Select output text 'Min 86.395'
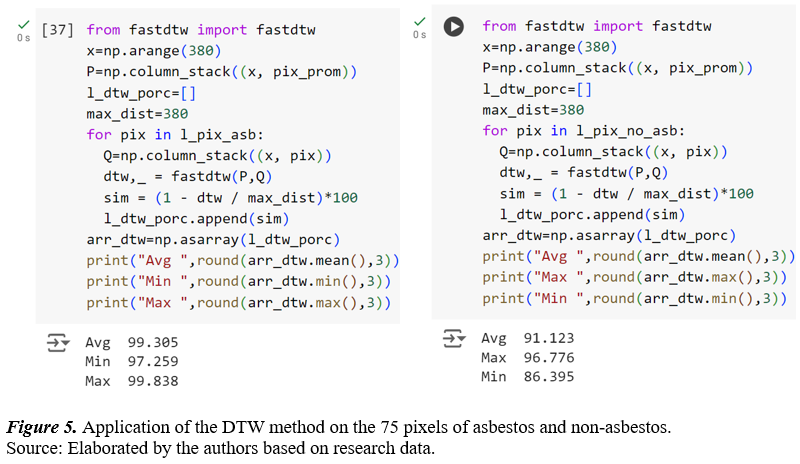This screenshot has height=464, width=800. pyautogui.click(x=528, y=377)
